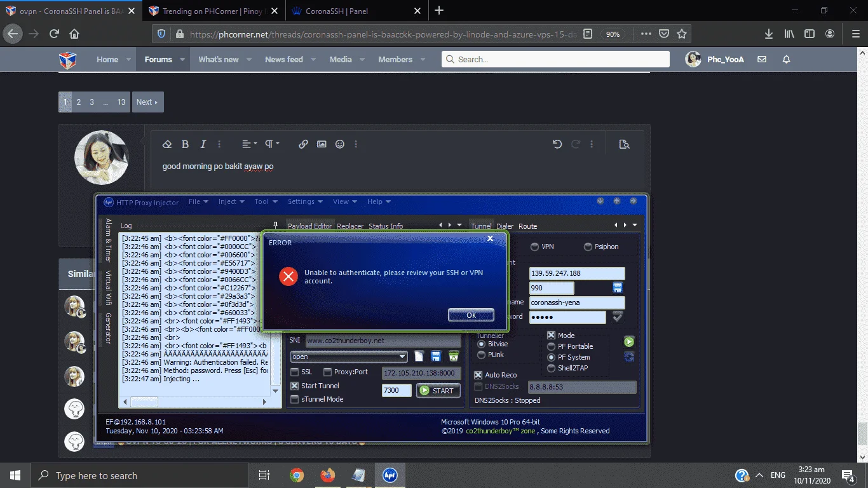Enable the Proxy:Port checkbox

pyautogui.click(x=328, y=372)
